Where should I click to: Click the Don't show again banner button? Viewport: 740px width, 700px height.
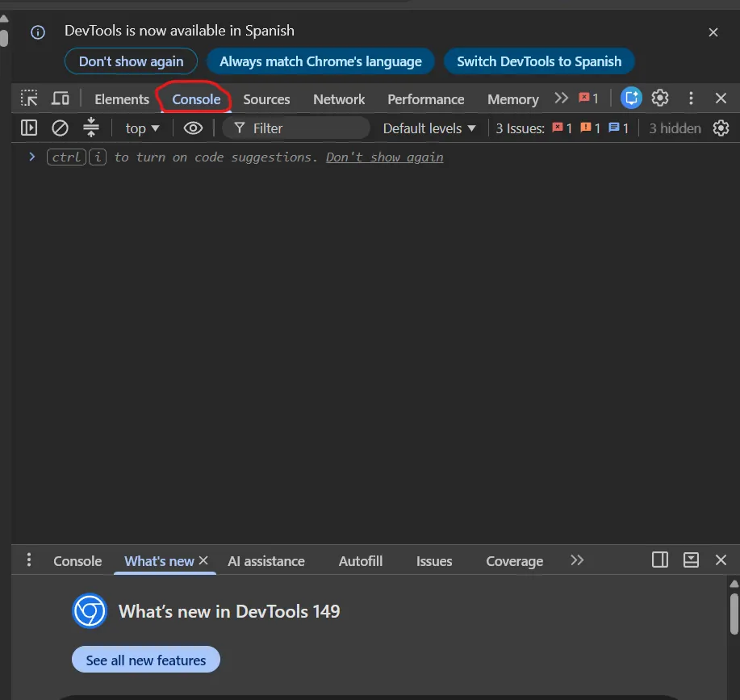132,61
